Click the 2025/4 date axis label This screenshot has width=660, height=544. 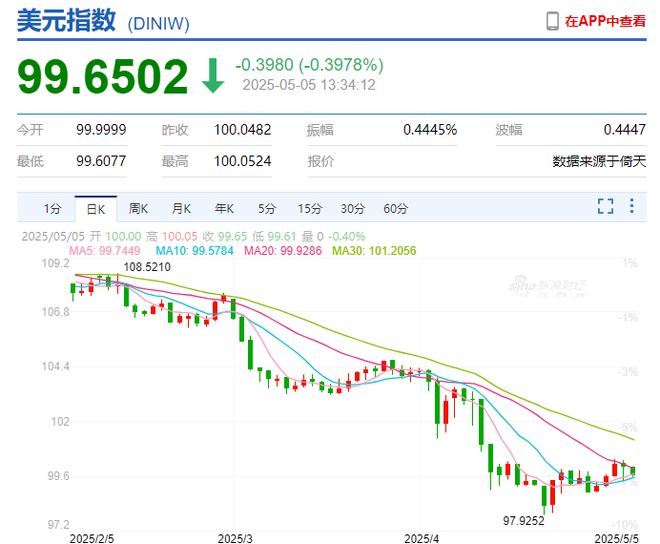point(421,538)
